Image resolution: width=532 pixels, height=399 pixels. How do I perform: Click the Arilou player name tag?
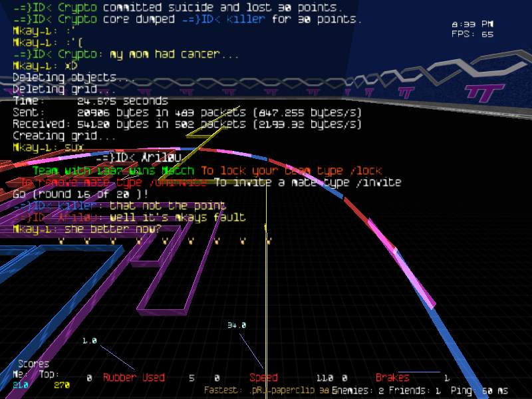(x=138, y=157)
